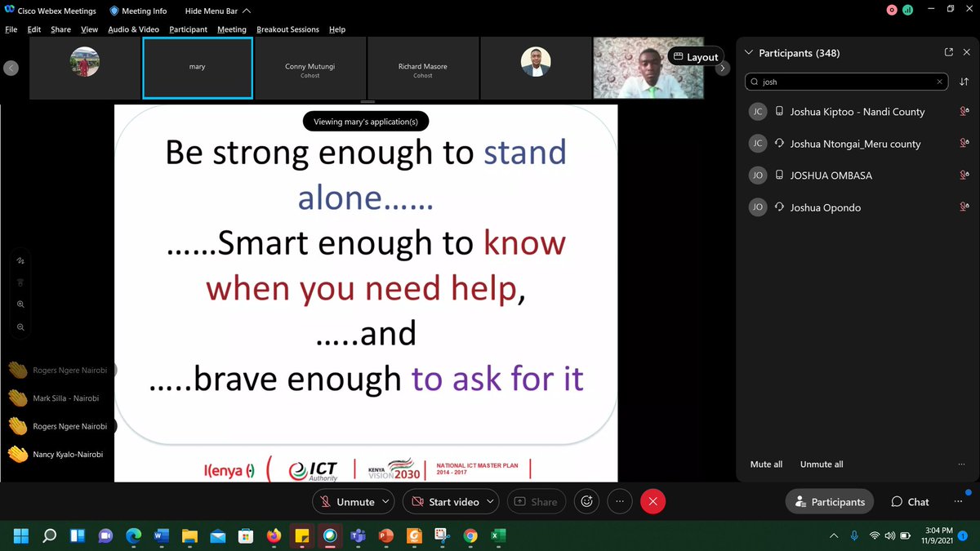Image resolution: width=980 pixels, height=551 pixels.
Task: Open Microsoft Teams from taskbar
Action: tap(358, 535)
